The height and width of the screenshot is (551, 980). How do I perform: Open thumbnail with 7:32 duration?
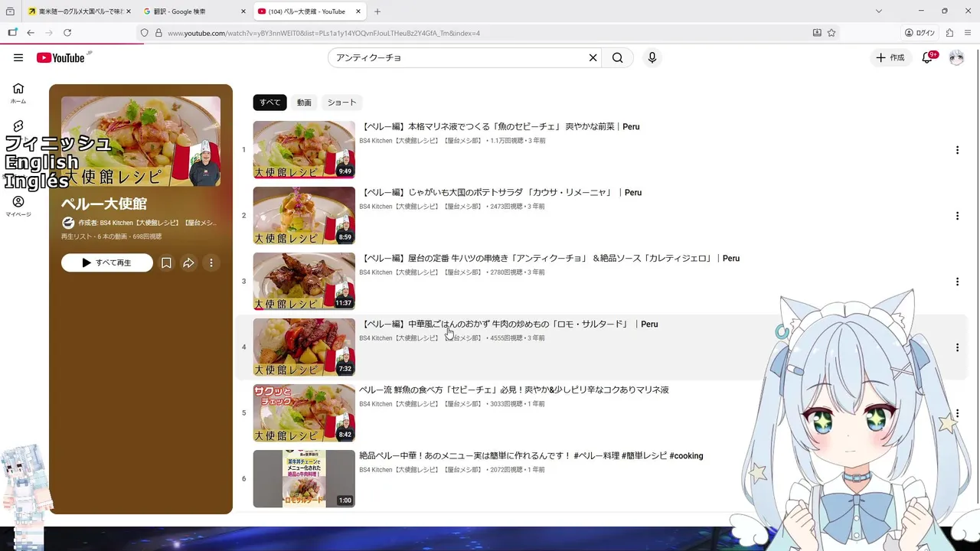(x=304, y=347)
